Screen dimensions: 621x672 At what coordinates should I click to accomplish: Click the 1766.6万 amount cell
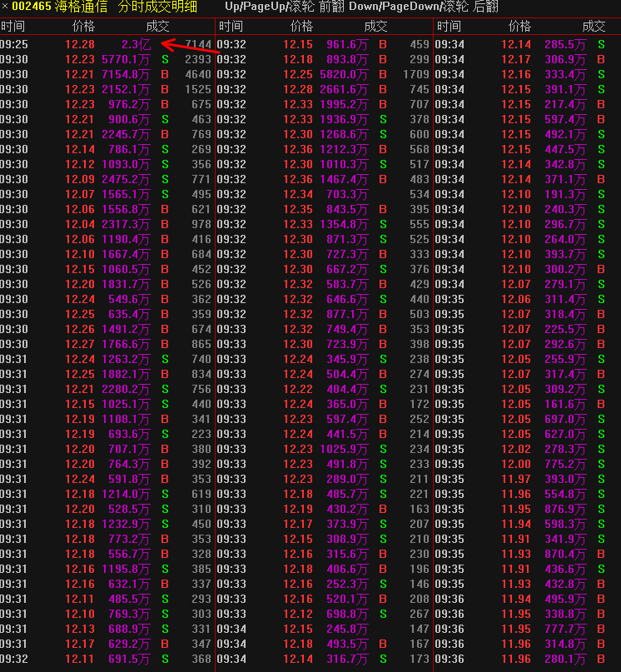tap(126, 345)
